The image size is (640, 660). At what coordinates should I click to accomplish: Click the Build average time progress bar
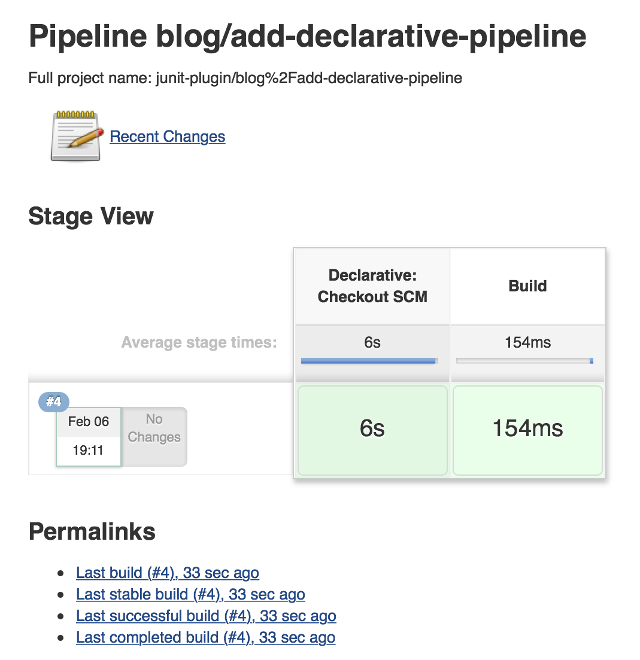point(524,361)
